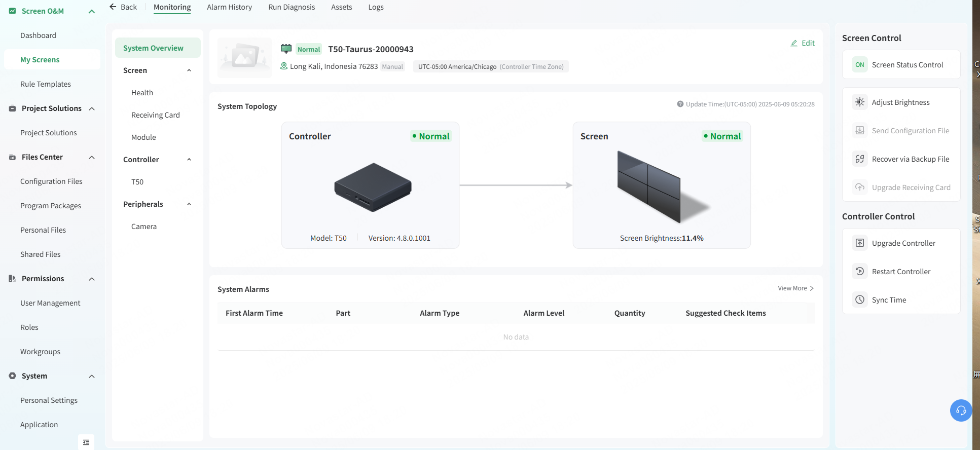Switch to the Monitoring tab
980x450 pixels.
(172, 7)
